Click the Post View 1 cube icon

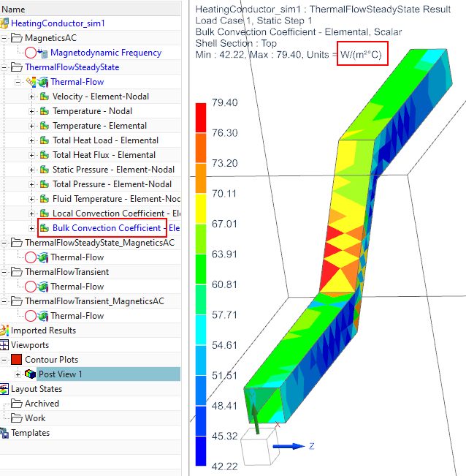30,374
